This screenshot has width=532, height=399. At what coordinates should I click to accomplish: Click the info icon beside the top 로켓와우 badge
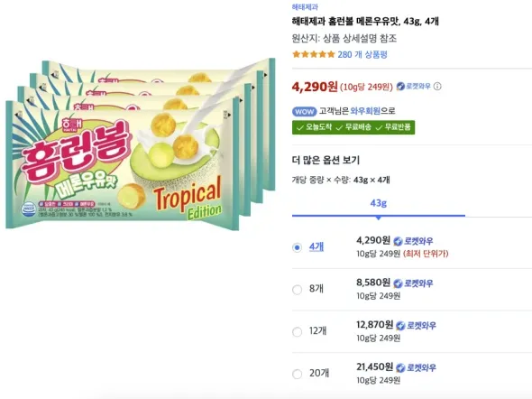pyautogui.click(x=437, y=87)
